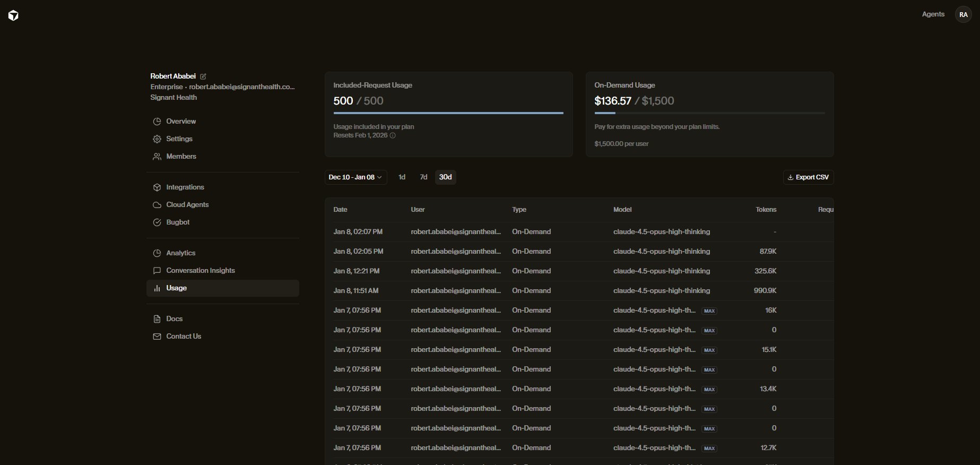Click the Agents link in the top bar
980x465 pixels.
[933, 14]
